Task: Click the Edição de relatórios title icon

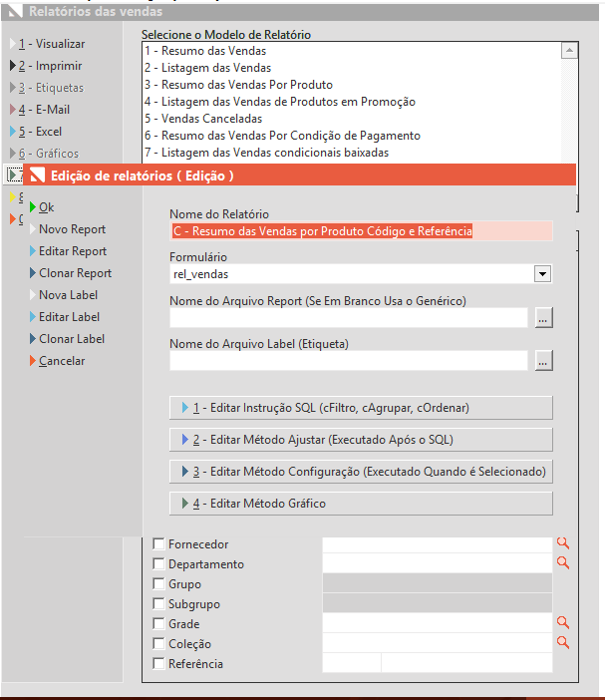Action: coord(37,175)
